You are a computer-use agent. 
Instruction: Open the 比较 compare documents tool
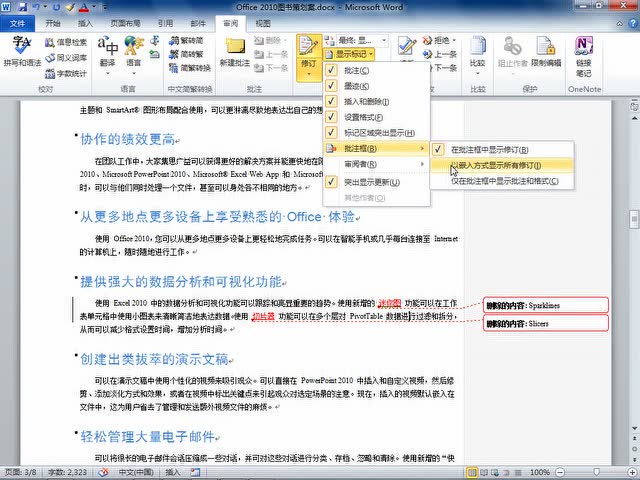coord(477,53)
